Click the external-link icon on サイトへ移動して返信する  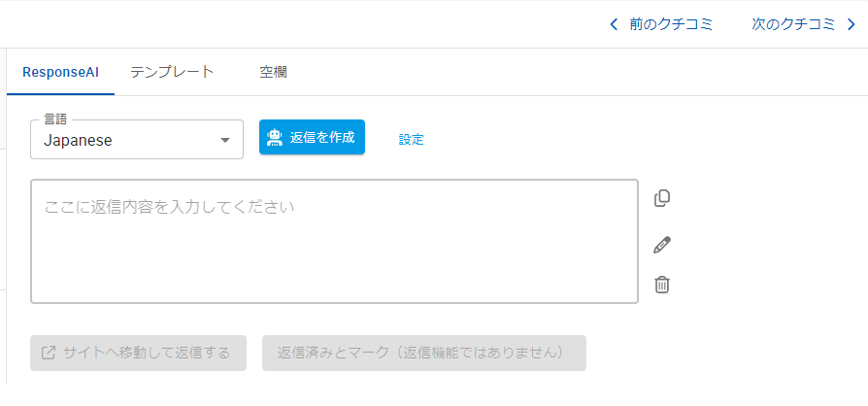click(49, 353)
